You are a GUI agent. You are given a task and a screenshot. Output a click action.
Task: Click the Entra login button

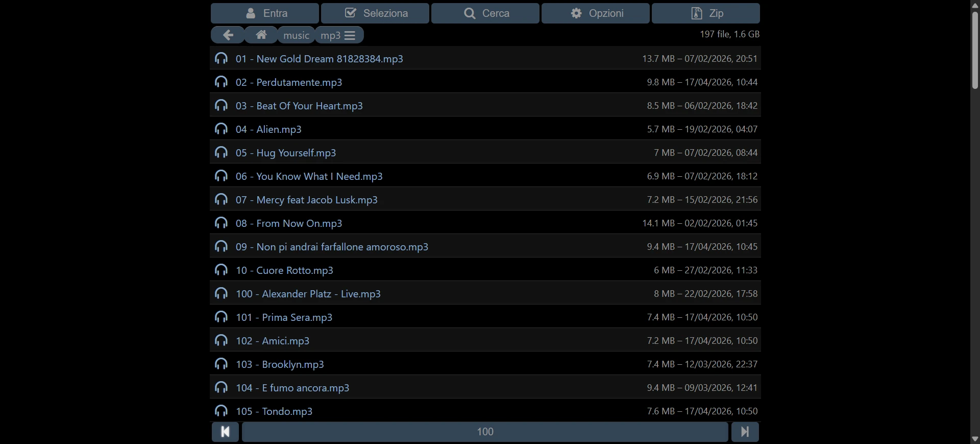(265, 13)
